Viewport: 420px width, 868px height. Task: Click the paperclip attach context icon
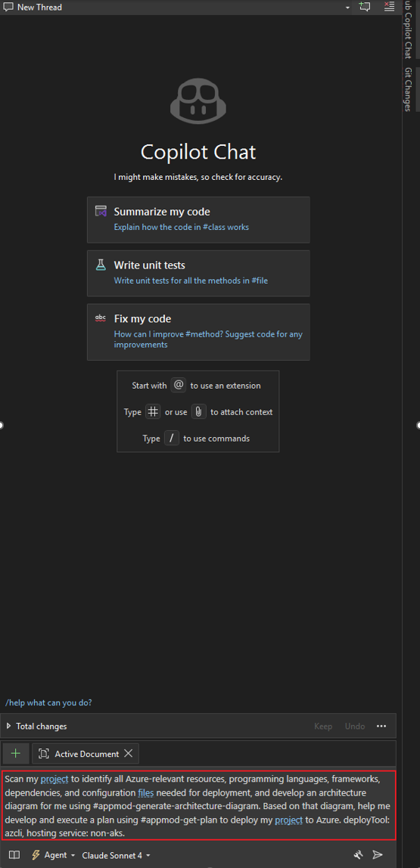pos(199,412)
